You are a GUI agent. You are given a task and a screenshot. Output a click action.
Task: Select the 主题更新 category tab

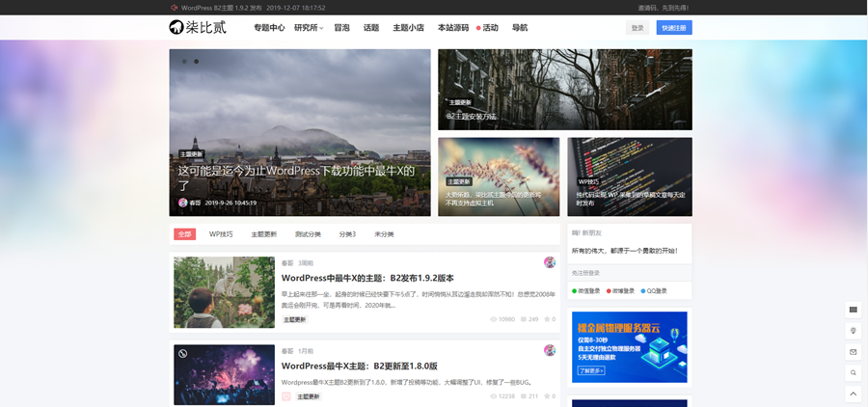(x=264, y=234)
